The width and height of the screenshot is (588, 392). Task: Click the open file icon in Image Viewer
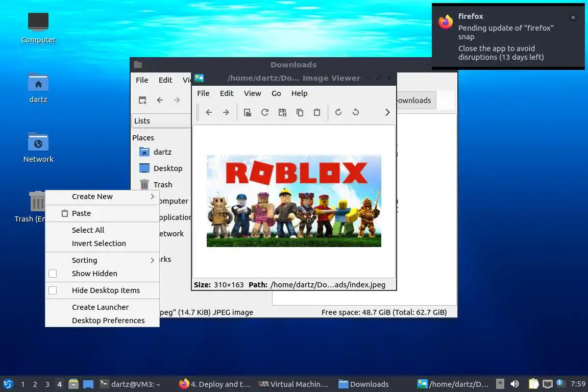click(x=248, y=112)
